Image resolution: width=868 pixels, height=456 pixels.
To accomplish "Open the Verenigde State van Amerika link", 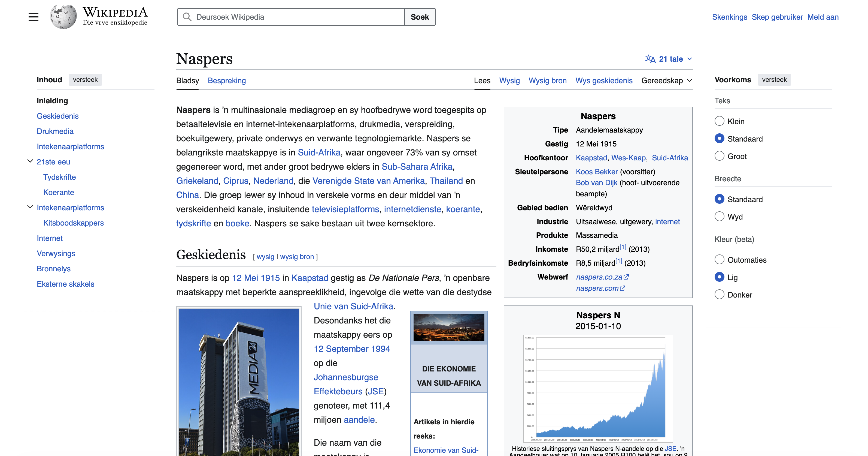I will click(368, 181).
